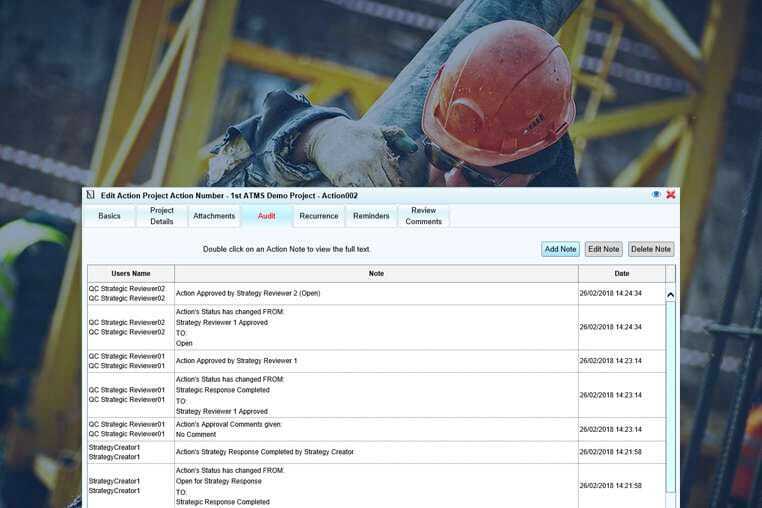This screenshot has height=508, width=762.
Task: Select the 'Action Approved by Strategy Reviewer 1' note
Action: [376, 361]
